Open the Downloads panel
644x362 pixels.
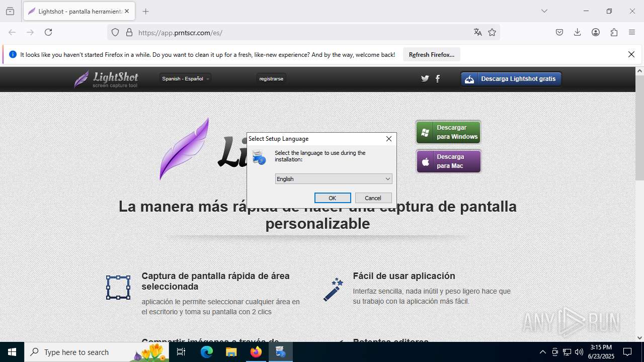tap(578, 32)
